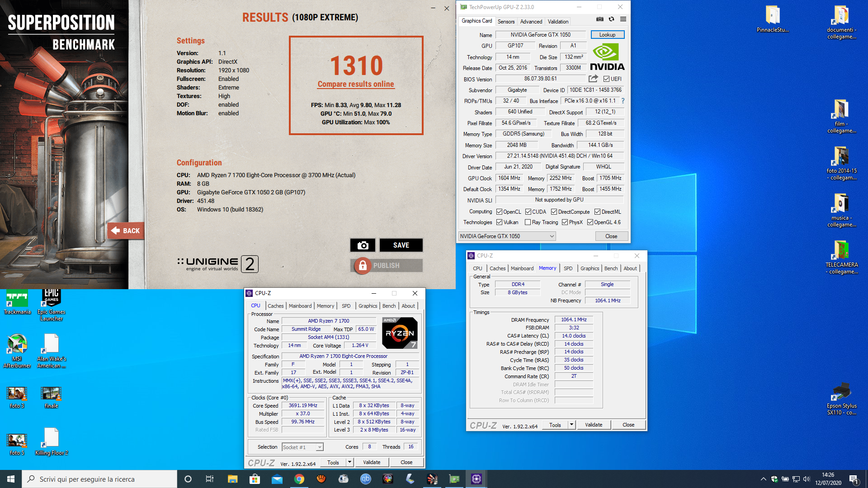Open the GPU-Z hamburger menu
The height and width of the screenshot is (488, 868).
(623, 19)
